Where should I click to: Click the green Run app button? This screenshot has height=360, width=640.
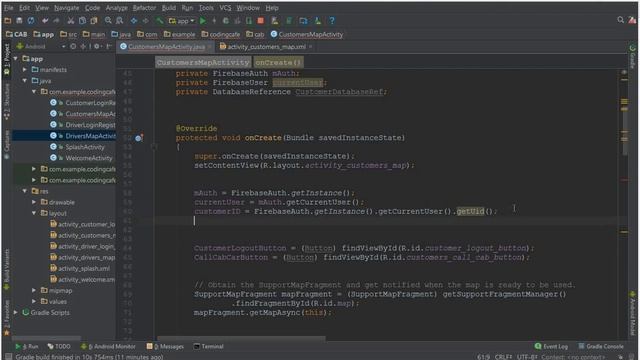pyautogui.click(x=203, y=20)
